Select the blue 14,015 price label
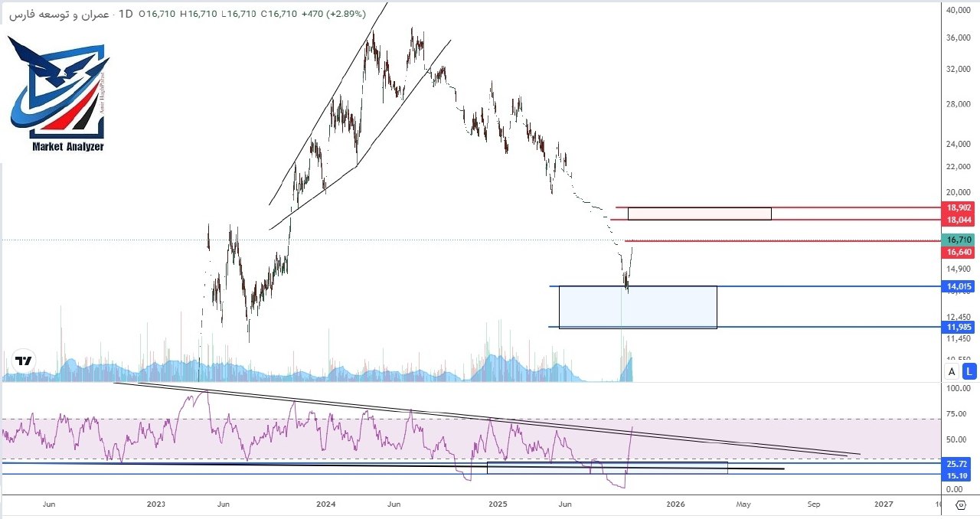Image resolution: width=980 pixels, height=519 pixels. pyautogui.click(x=959, y=286)
